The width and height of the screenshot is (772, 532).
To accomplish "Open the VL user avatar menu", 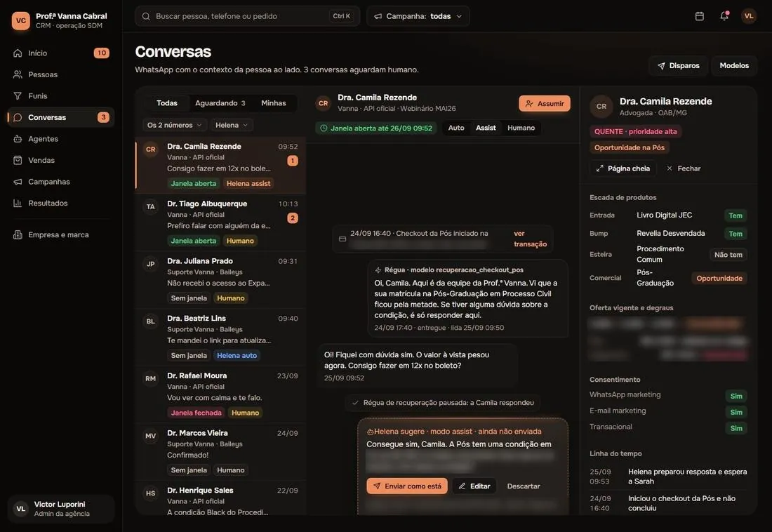I will (x=748, y=16).
